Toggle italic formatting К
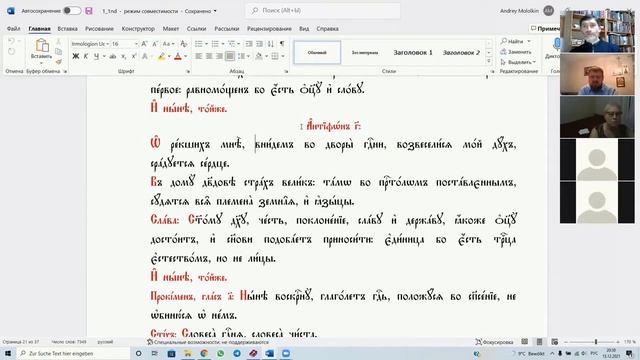The width and height of the screenshot is (640, 360). pos(86,56)
